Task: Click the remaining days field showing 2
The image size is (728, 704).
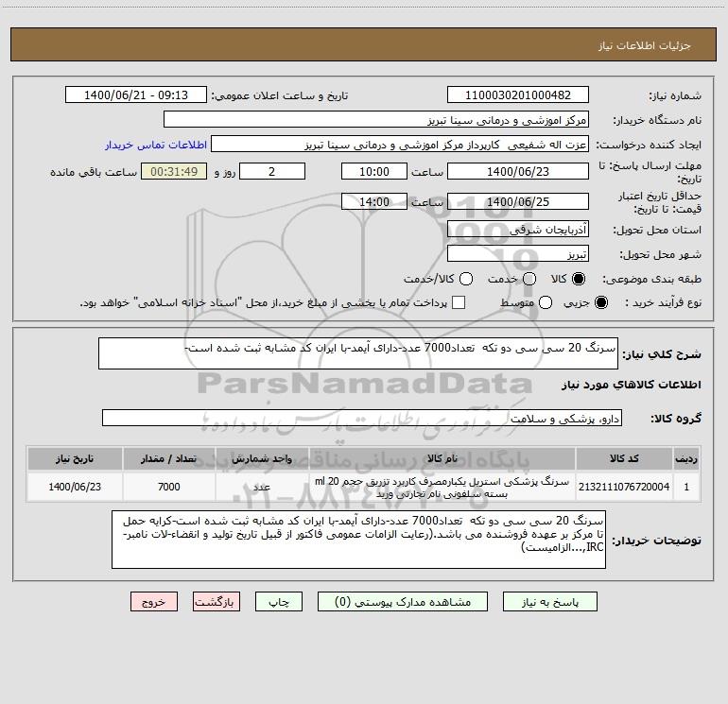Action: click(x=272, y=171)
